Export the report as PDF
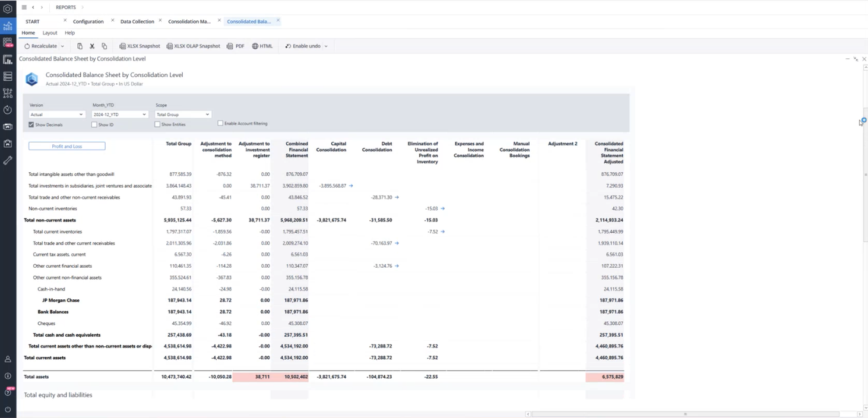 [235, 46]
